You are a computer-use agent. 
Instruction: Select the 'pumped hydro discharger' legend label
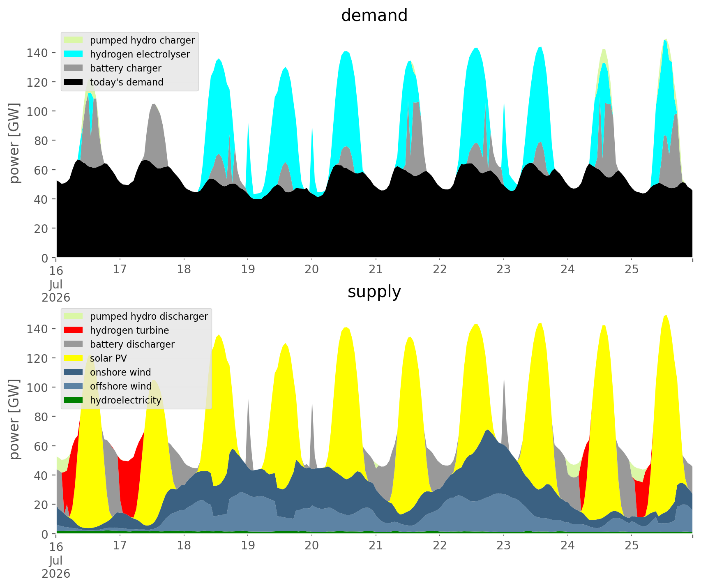pos(149,316)
